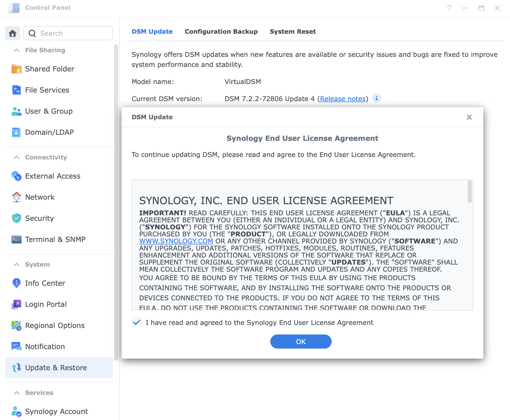
Task: Switch to Configuration Backup tab
Action: (221, 32)
